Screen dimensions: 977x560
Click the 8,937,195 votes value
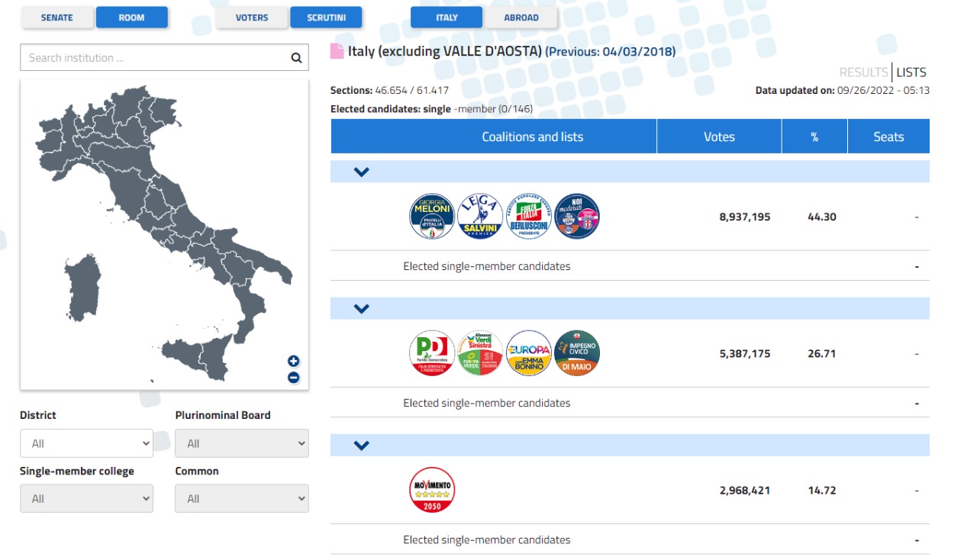point(745,217)
